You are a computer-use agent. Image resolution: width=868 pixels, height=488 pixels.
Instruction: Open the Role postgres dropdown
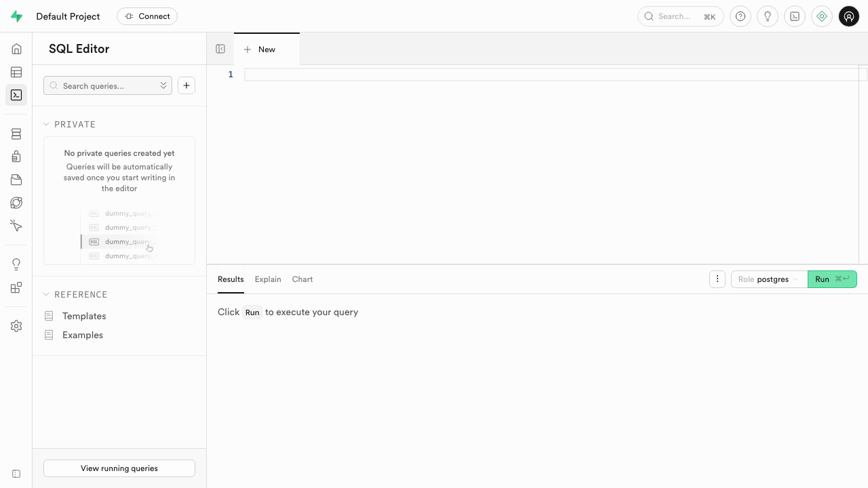[769, 279]
